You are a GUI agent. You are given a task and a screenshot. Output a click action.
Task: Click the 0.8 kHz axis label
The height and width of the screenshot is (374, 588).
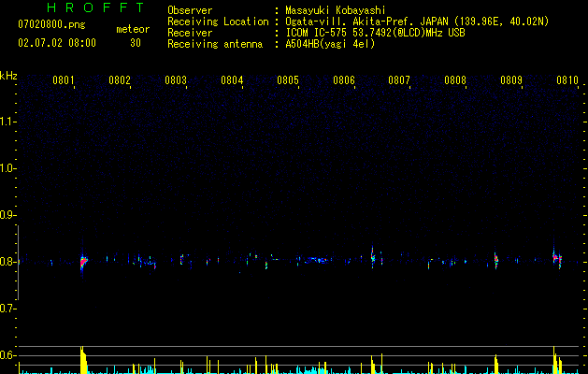coord(7,262)
